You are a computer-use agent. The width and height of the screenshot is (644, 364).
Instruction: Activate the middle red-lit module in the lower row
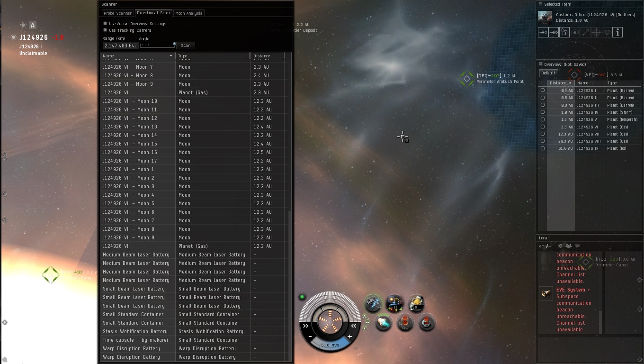405,323
